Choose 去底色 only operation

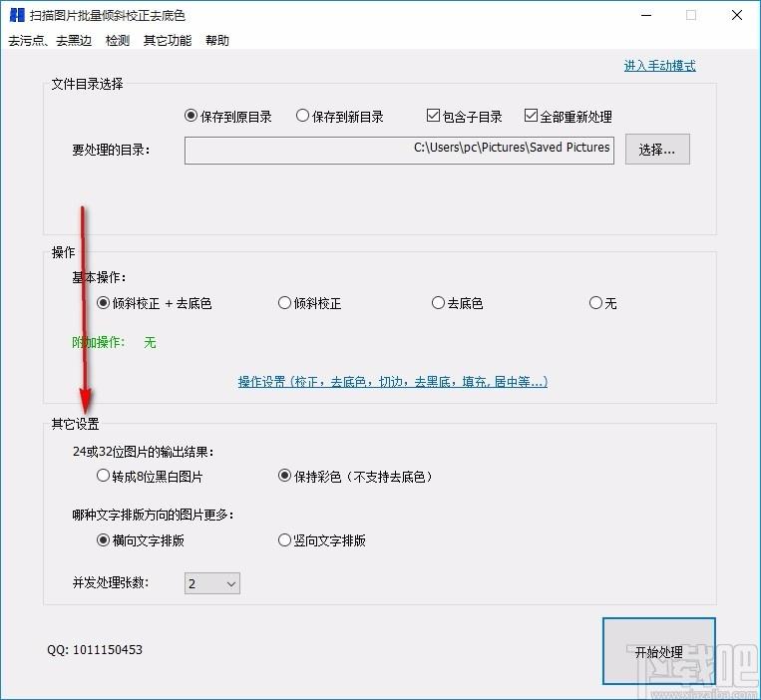pos(457,303)
